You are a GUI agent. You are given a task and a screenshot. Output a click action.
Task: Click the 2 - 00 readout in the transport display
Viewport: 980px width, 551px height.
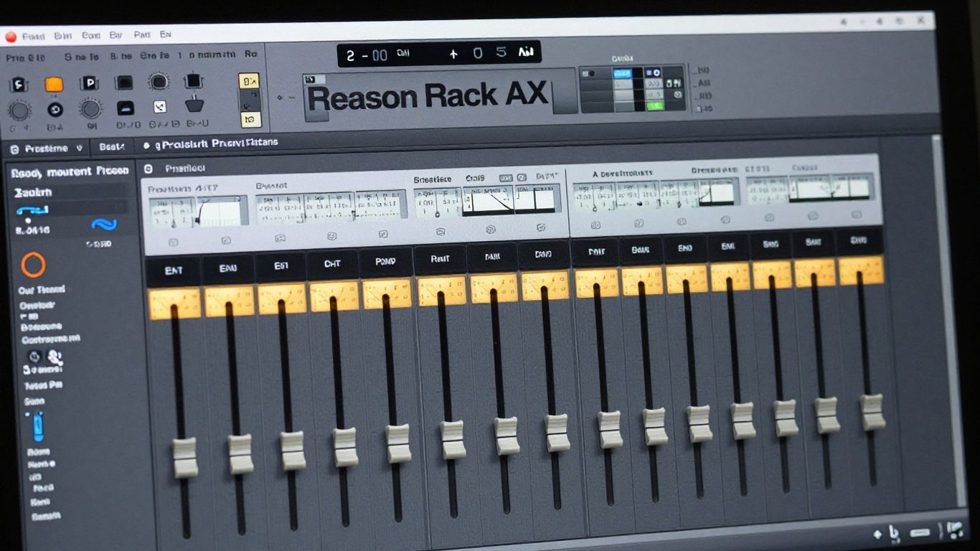click(x=367, y=55)
